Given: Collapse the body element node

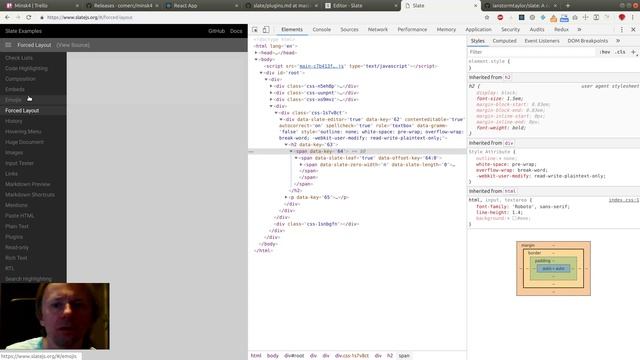Looking at the screenshot, I should click(256, 60).
